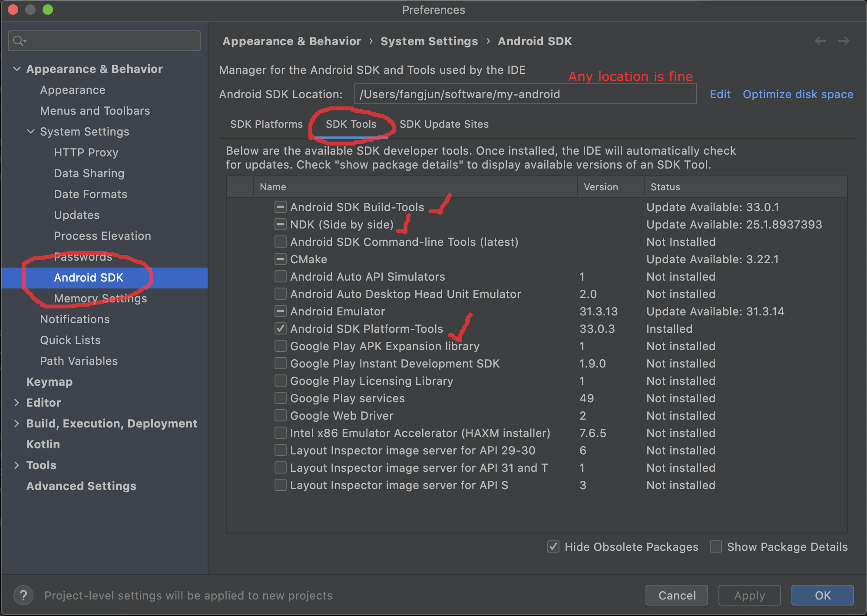Collapse the Appearance & Behavior section
Image resolution: width=867 pixels, height=616 pixels.
tap(17, 69)
